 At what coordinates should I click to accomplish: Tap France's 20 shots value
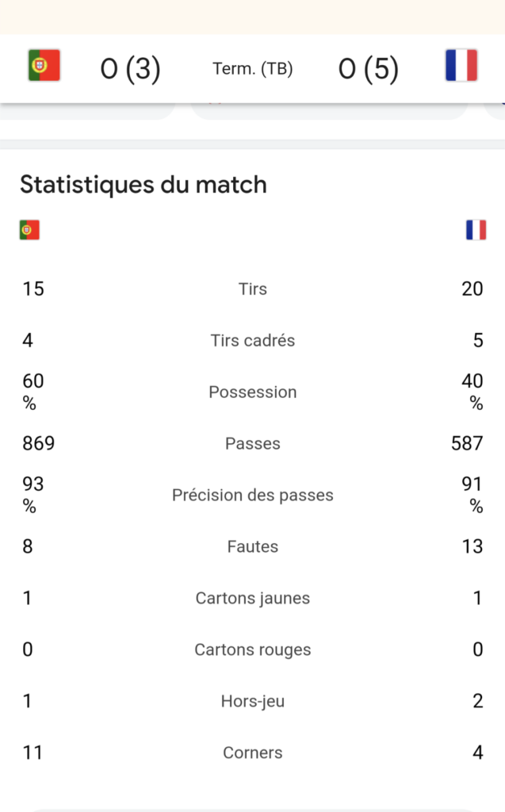click(472, 289)
